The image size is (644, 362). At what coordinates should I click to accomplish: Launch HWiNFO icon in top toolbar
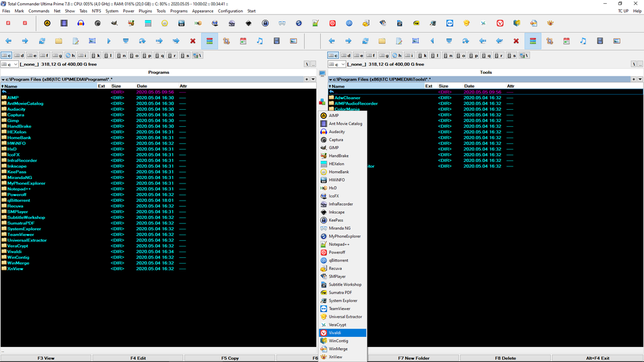181,23
